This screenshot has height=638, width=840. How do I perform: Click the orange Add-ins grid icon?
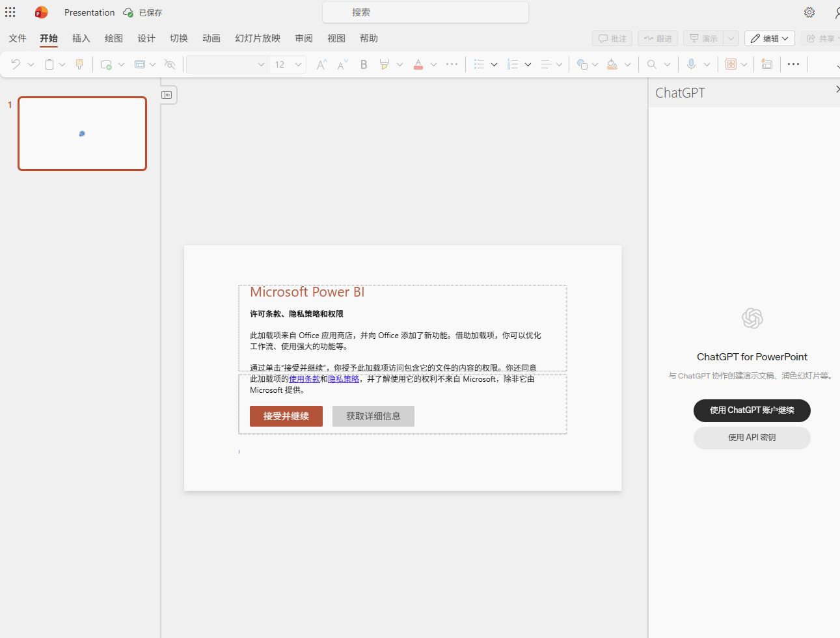[731, 64]
